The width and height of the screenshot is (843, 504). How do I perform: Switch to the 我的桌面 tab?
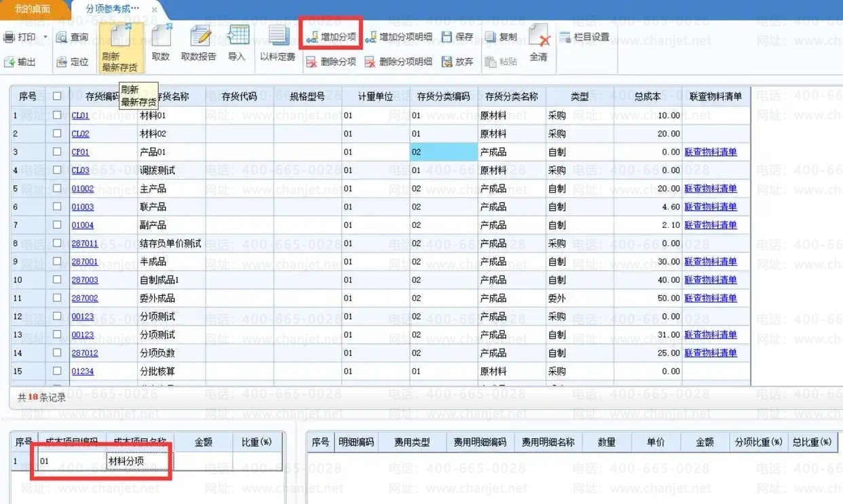[x=32, y=9]
